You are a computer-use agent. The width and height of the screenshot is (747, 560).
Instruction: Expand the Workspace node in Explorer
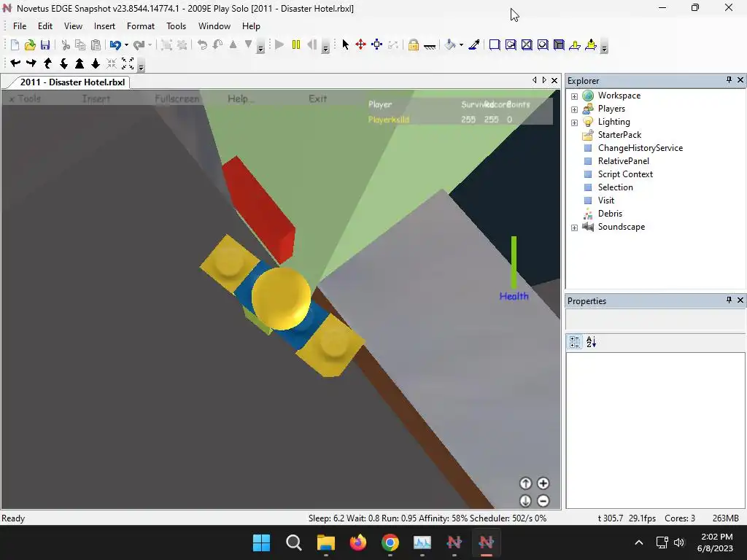click(x=575, y=96)
